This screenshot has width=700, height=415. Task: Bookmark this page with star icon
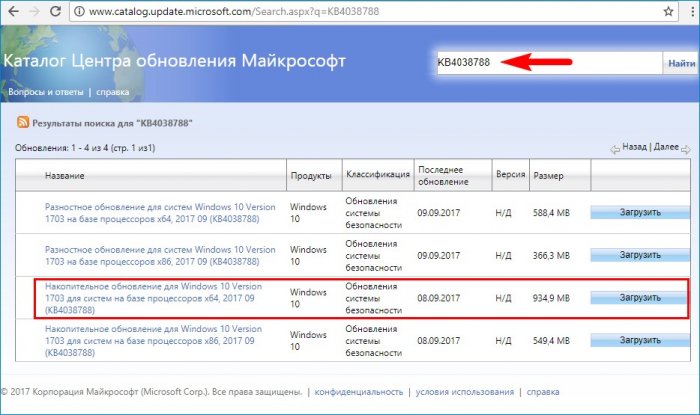668,11
